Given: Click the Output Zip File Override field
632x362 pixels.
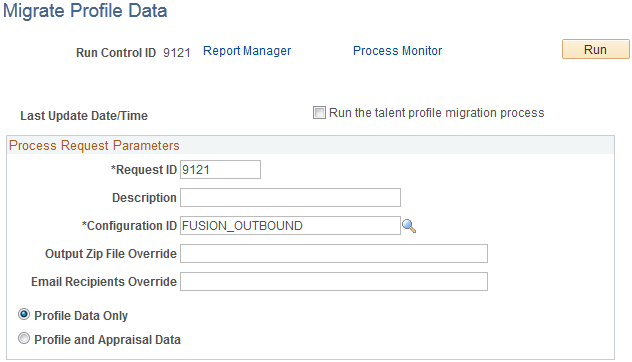Looking at the screenshot, I should tap(334, 254).
